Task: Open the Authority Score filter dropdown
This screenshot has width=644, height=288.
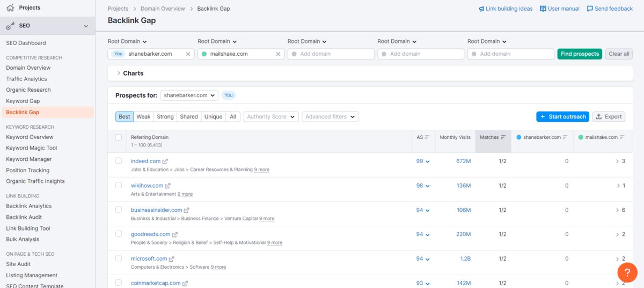Action: pos(272,117)
